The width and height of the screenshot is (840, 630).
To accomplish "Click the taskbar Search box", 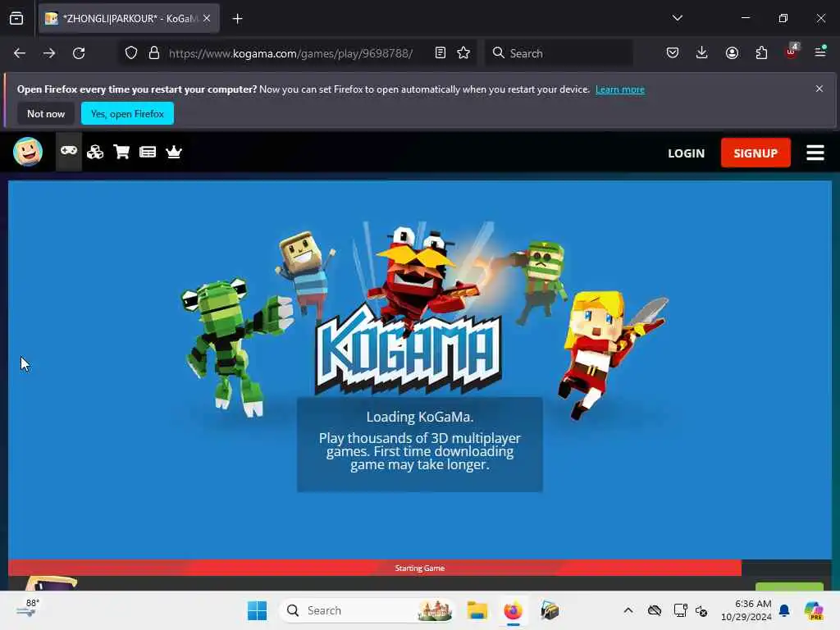I will click(x=367, y=610).
